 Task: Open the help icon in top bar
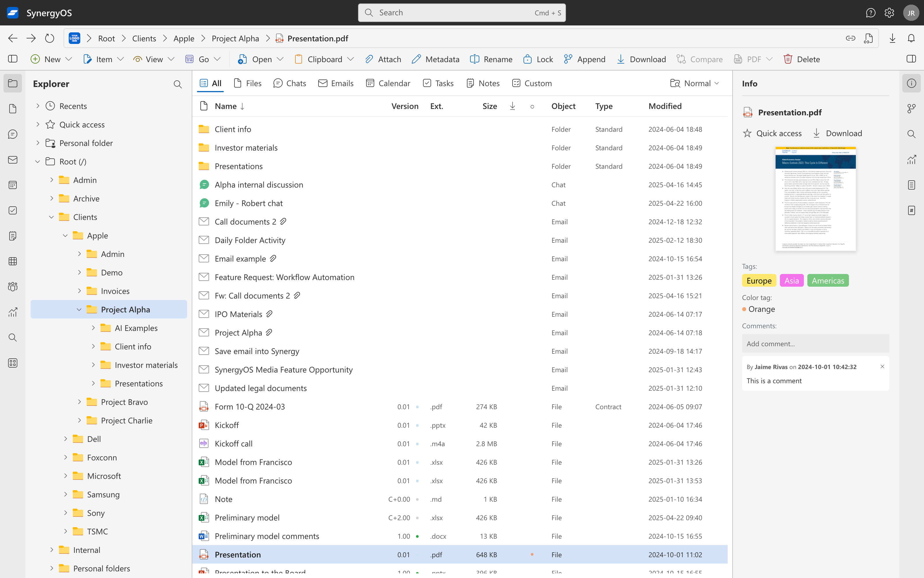pyautogui.click(x=871, y=13)
